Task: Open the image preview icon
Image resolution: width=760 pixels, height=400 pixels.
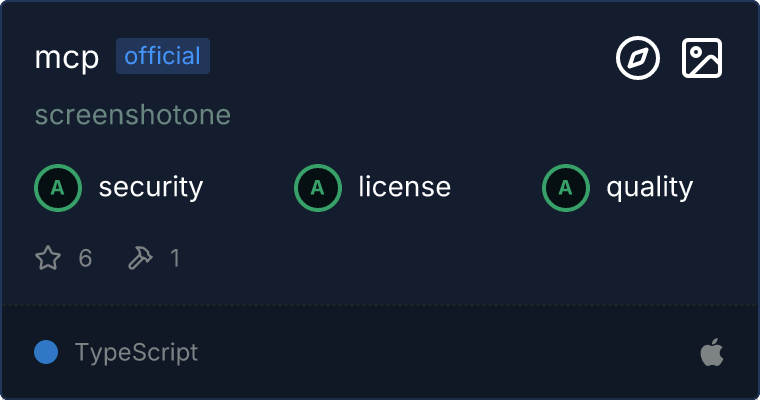Action: point(702,58)
